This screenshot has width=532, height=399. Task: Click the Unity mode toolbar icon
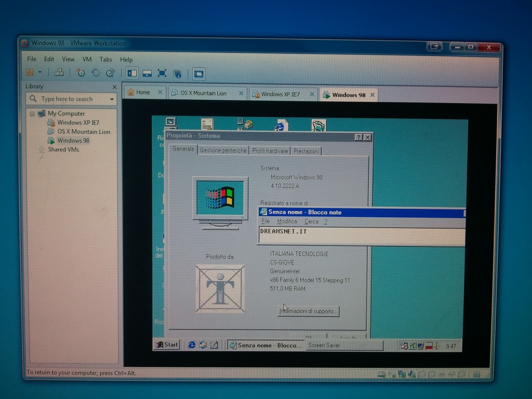pyautogui.click(x=178, y=74)
